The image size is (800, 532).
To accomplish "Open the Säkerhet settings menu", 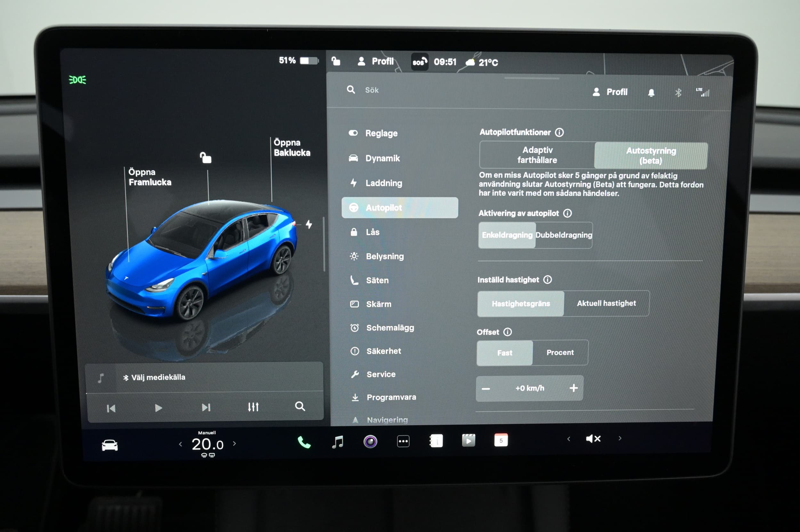I will (376, 351).
